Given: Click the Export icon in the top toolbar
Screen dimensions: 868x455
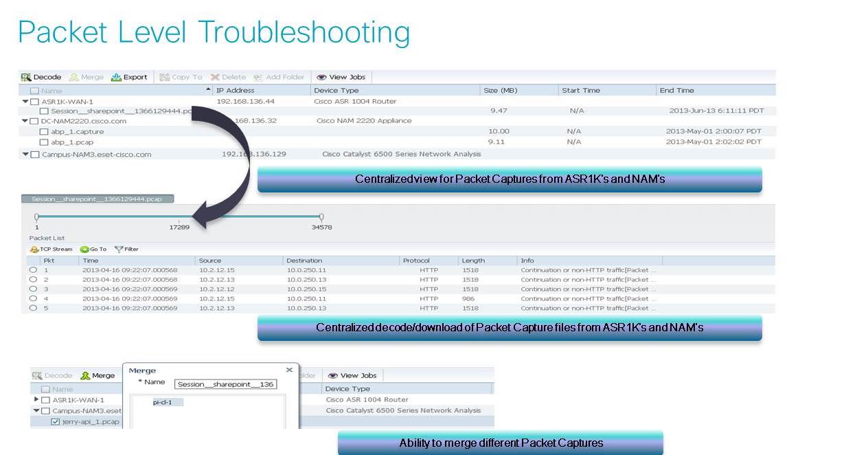Looking at the screenshot, I should coord(116,77).
